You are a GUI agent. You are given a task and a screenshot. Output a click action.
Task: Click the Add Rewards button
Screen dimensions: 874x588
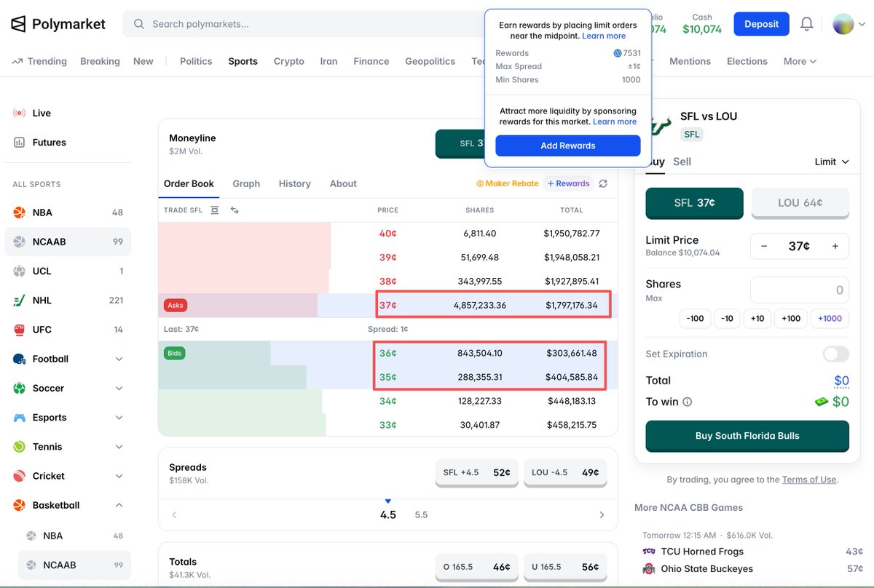click(x=568, y=146)
